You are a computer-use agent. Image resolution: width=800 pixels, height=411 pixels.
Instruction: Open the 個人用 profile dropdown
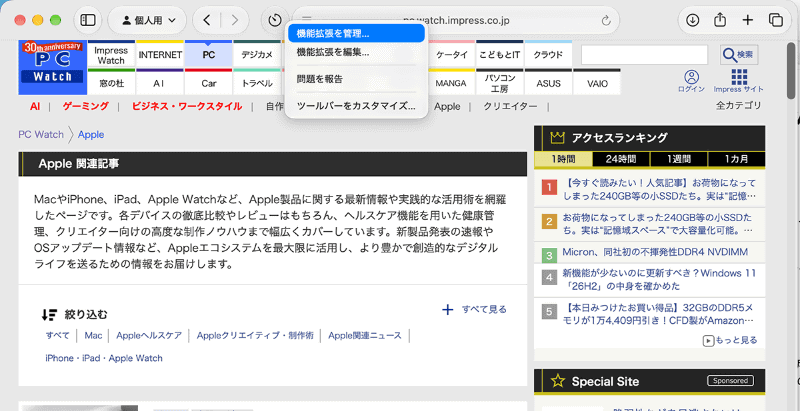point(149,20)
